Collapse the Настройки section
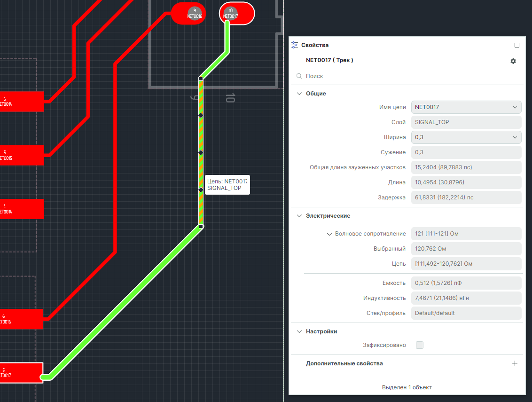 pyautogui.click(x=299, y=331)
